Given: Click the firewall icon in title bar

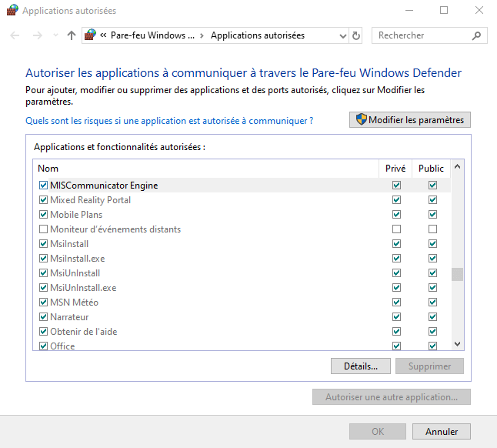Looking at the screenshot, I should point(12,11).
